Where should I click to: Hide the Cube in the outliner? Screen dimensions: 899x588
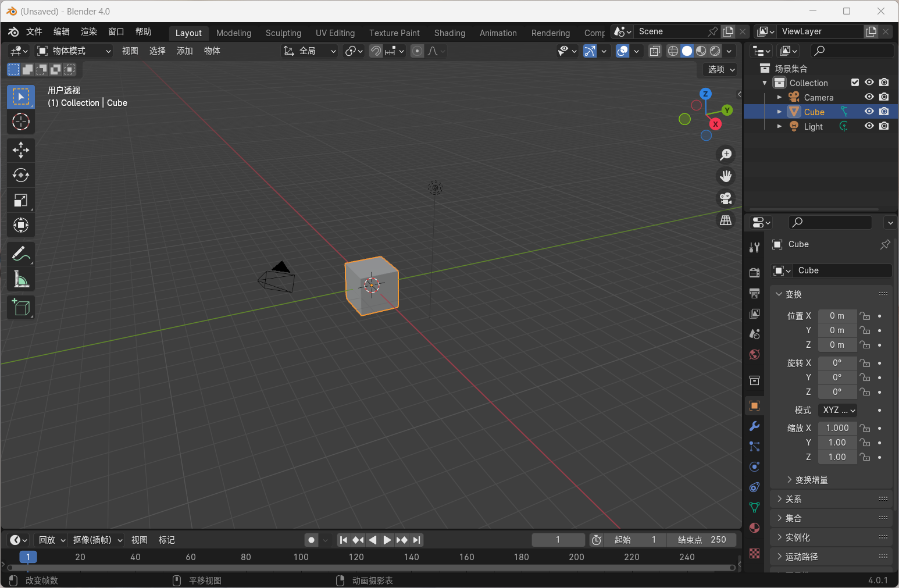click(869, 112)
